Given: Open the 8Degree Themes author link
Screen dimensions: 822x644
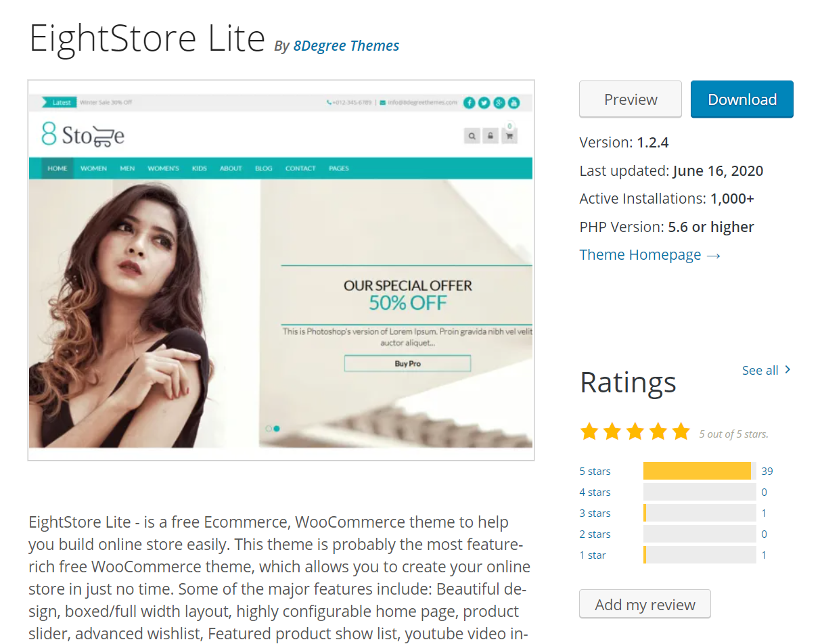Looking at the screenshot, I should tap(346, 46).
